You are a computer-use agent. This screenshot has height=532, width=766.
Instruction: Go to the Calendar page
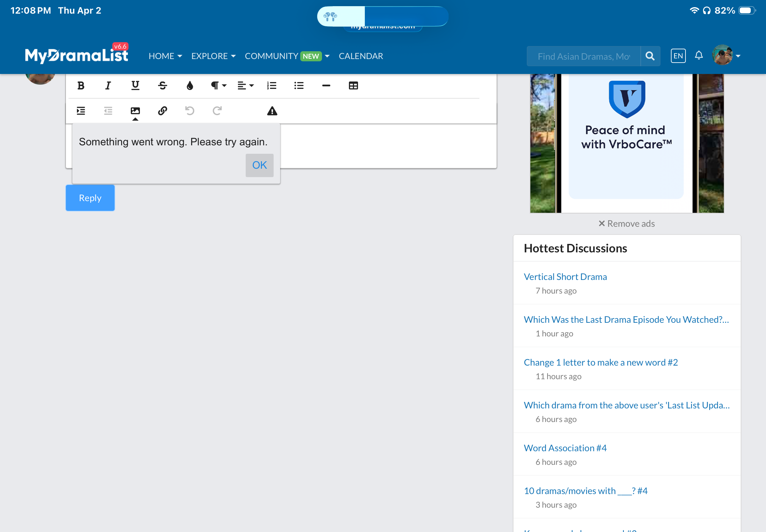pos(361,56)
